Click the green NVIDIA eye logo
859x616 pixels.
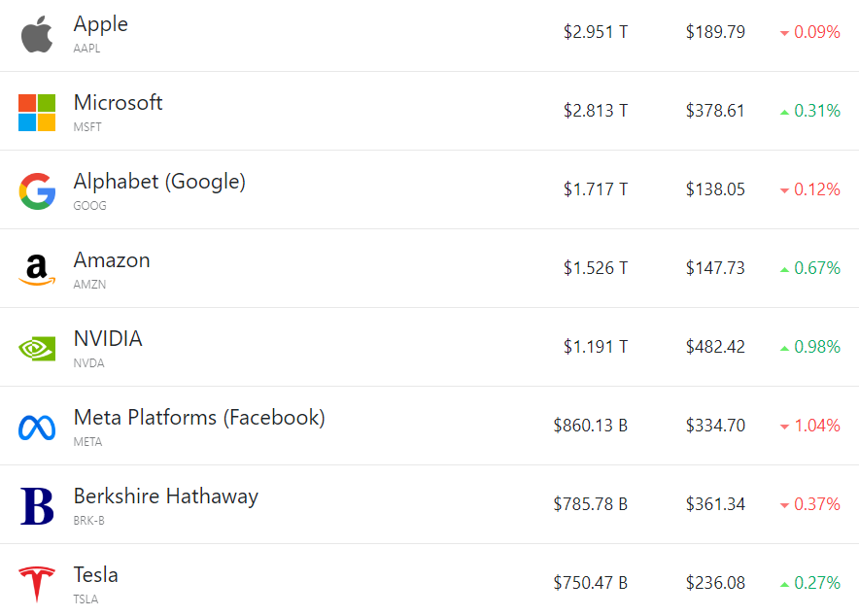coord(37,348)
